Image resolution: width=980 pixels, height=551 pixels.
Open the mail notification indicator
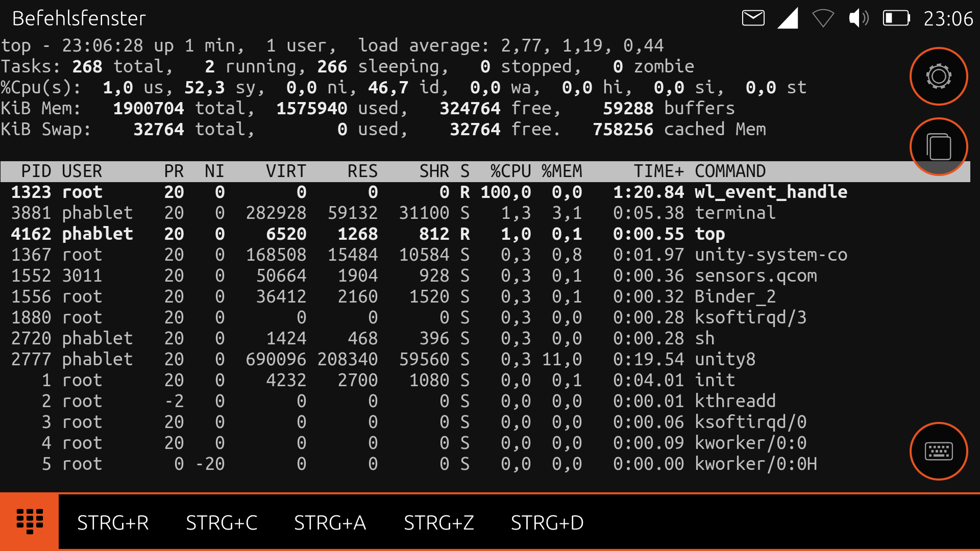pos(753,18)
